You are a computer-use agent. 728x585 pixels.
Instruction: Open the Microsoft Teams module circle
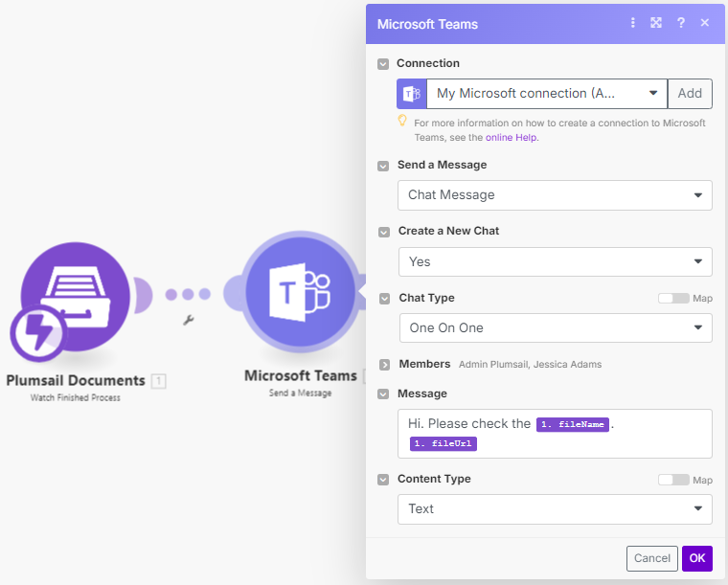click(300, 291)
